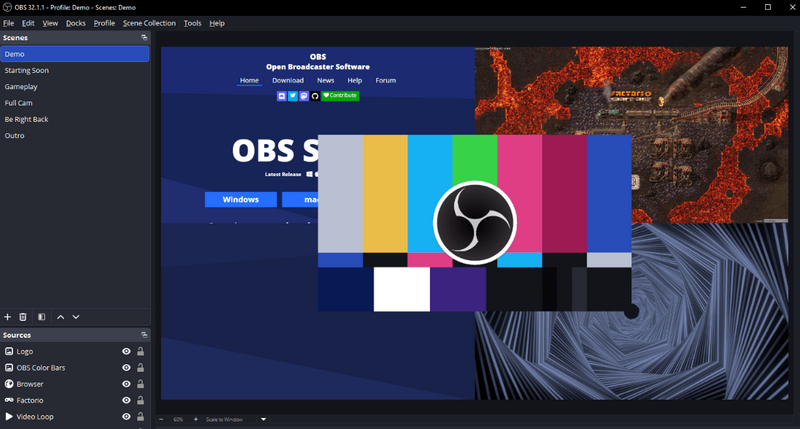Open the Profile menu

click(104, 23)
